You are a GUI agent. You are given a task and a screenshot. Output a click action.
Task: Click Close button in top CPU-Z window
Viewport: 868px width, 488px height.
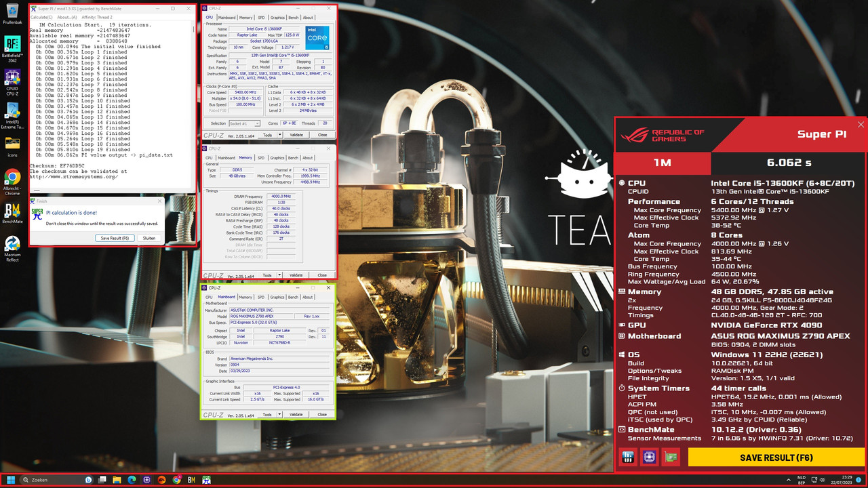[322, 135]
